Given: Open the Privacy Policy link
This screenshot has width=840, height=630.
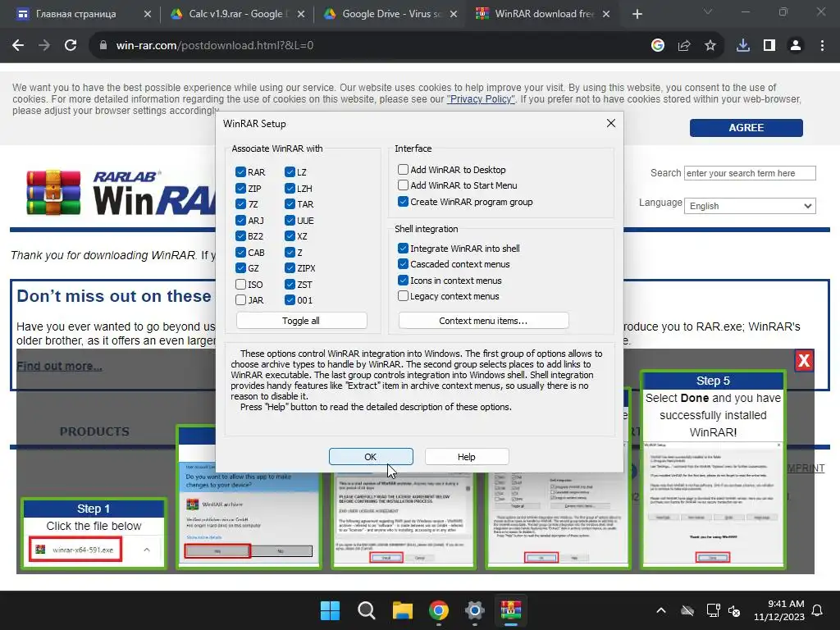Looking at the screenshot, I should tap(481, 99).
